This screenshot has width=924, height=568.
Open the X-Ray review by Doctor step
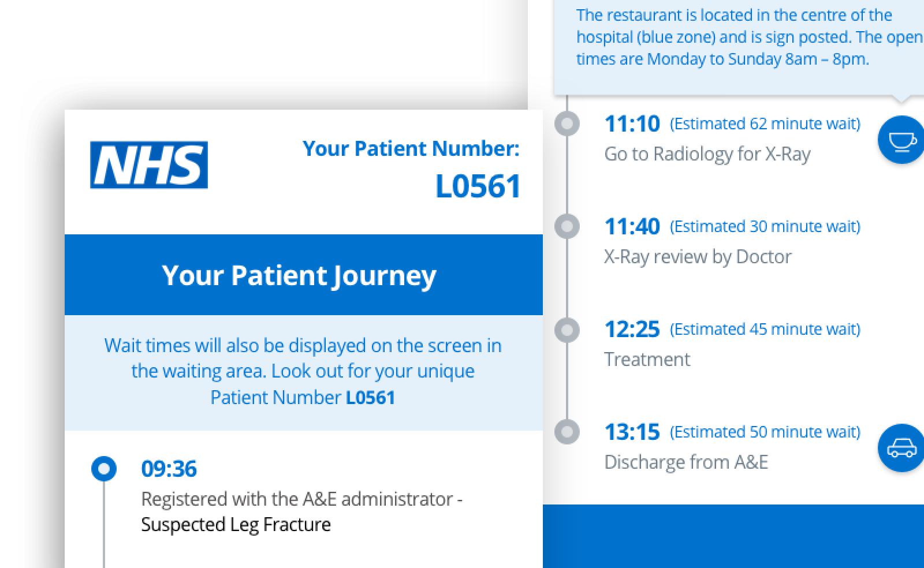tap(698, 256)
